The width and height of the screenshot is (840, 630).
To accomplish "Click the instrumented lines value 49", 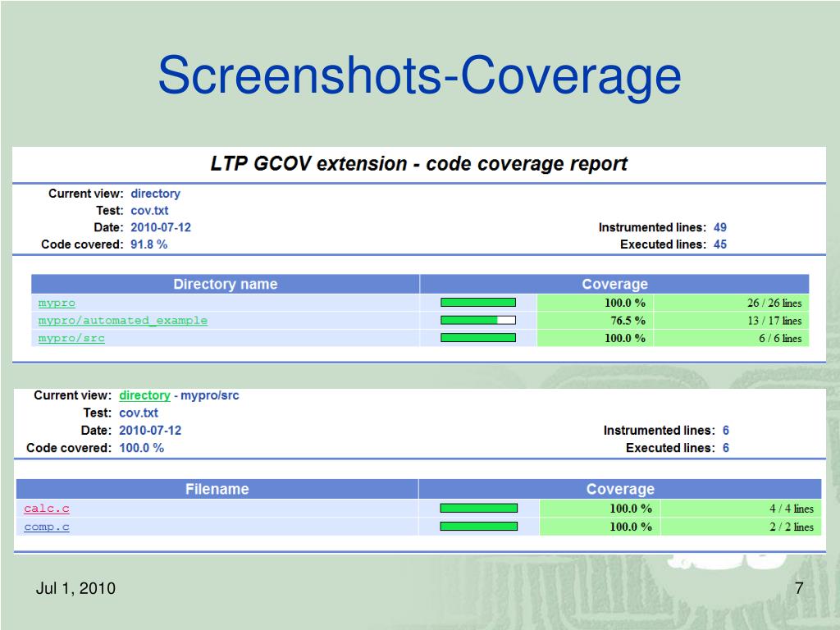I will coord(720,227).
